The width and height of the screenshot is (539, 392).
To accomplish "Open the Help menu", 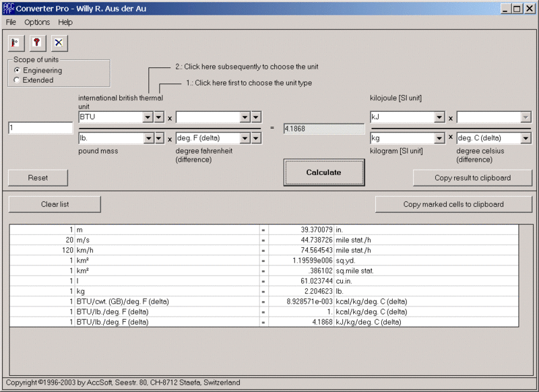I will (x=65, y=22).
